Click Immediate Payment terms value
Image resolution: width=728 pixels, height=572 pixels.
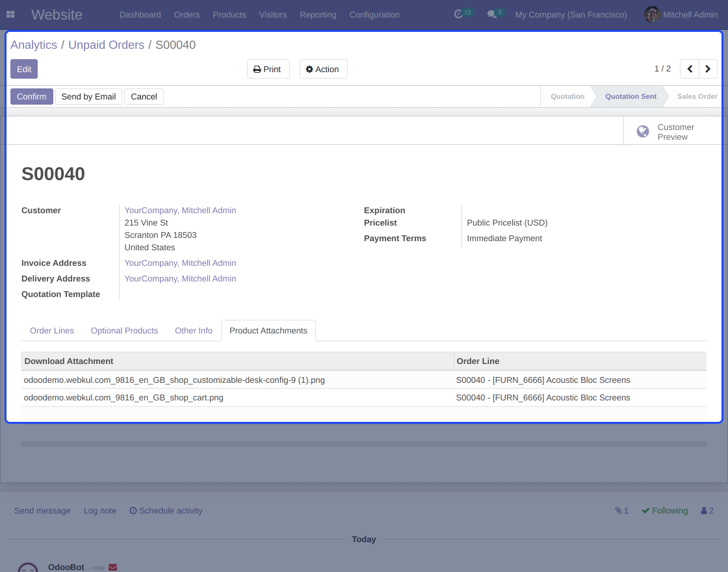504,238
